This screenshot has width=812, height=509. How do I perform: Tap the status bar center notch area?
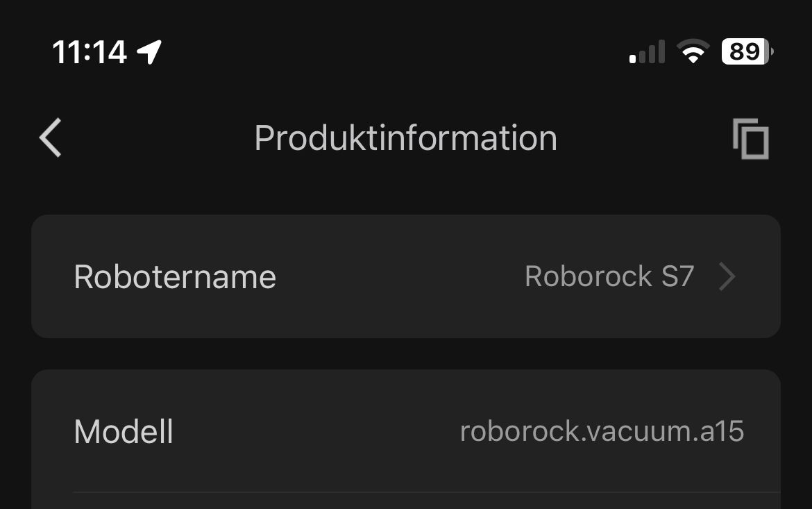point(395,52)
